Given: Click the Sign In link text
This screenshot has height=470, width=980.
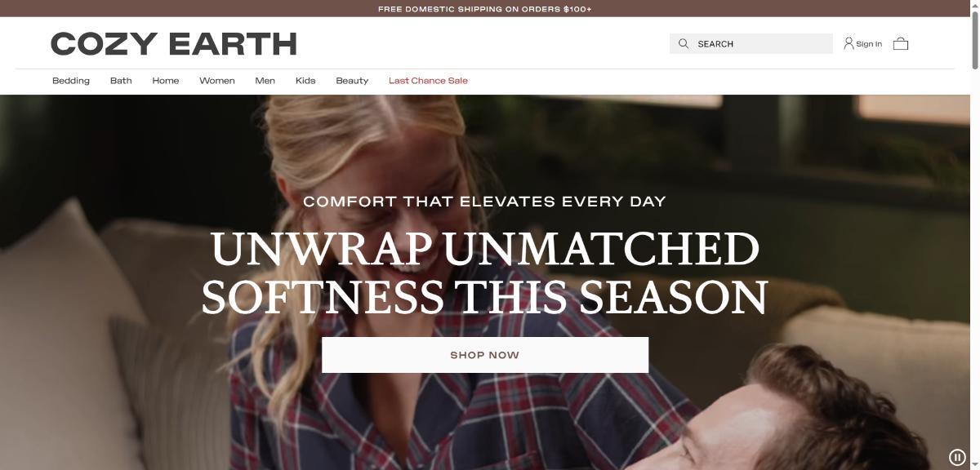Looking at the screenshot, I should 869,44.
